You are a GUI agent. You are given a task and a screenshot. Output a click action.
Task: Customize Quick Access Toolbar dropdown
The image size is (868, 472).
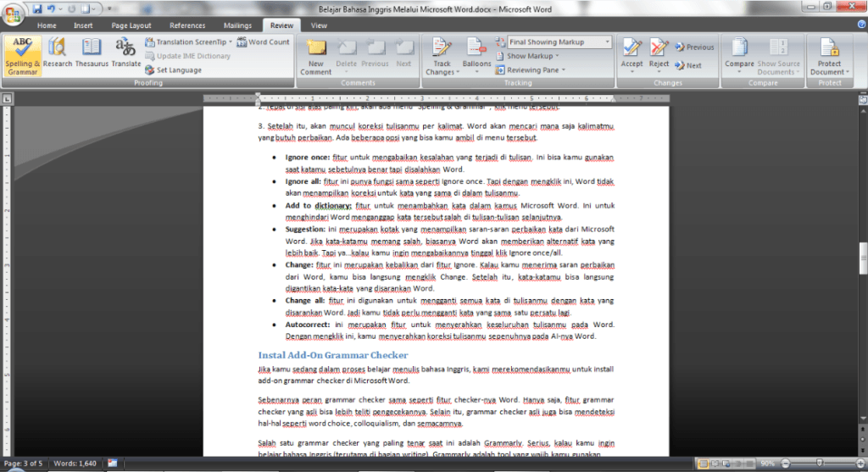coord(109,8)
